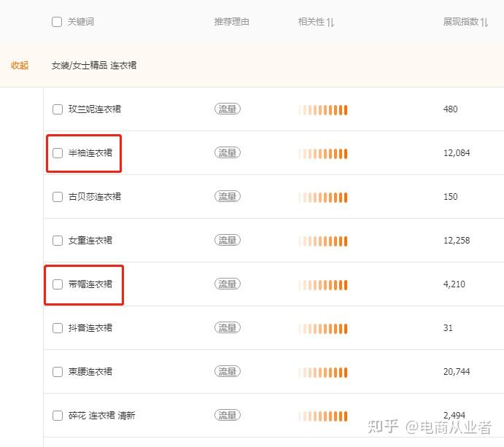The height and width of the screenshot is (447, 504).
Task: Sort by 展现指数 column sort icon
Action: (x=484, y=23)
